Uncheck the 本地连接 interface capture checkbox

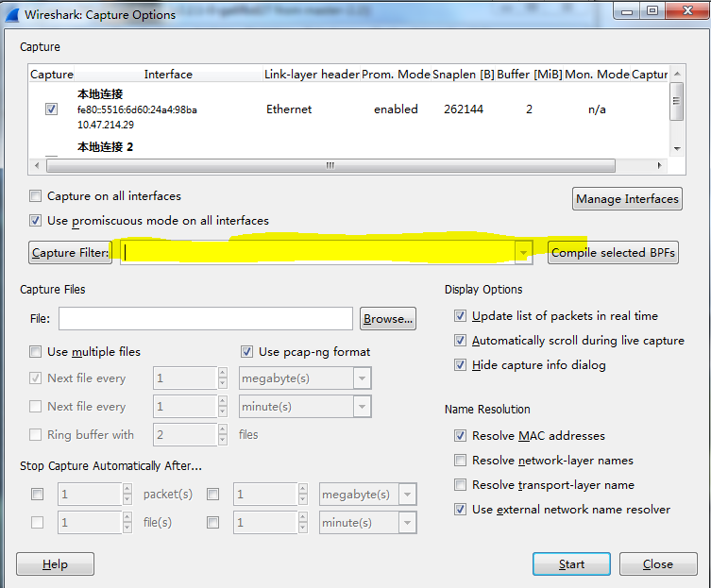(51, 109)
